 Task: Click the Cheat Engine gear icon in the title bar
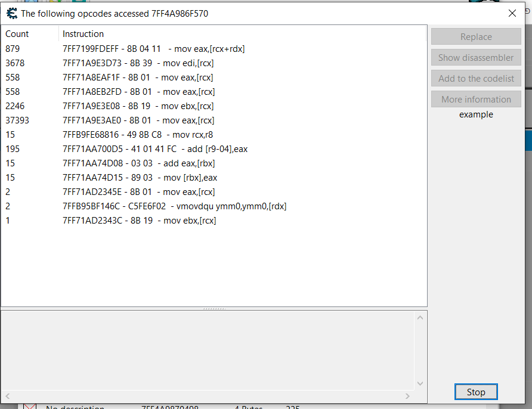[11, 13]
